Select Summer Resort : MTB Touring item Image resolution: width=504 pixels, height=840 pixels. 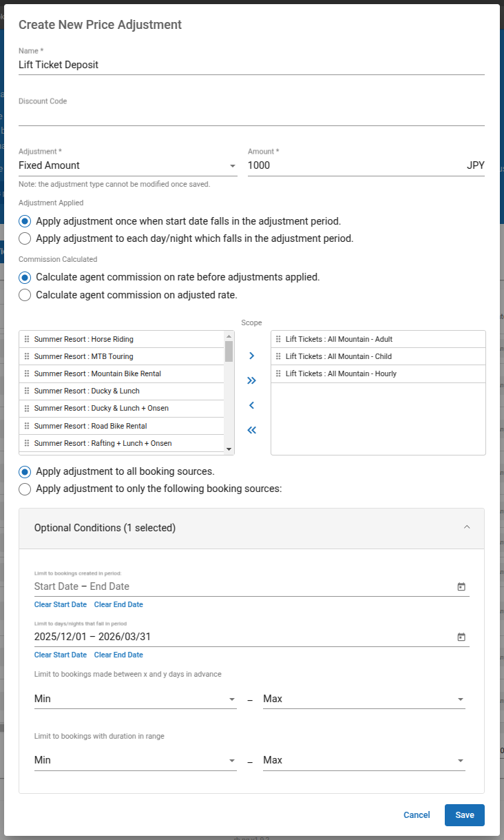(83, 356)
